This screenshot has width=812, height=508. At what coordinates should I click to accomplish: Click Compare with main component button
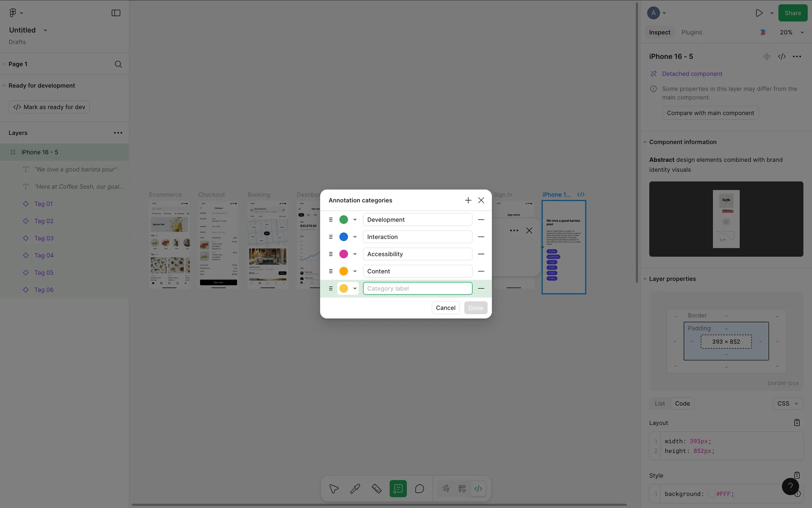point(710,113)
